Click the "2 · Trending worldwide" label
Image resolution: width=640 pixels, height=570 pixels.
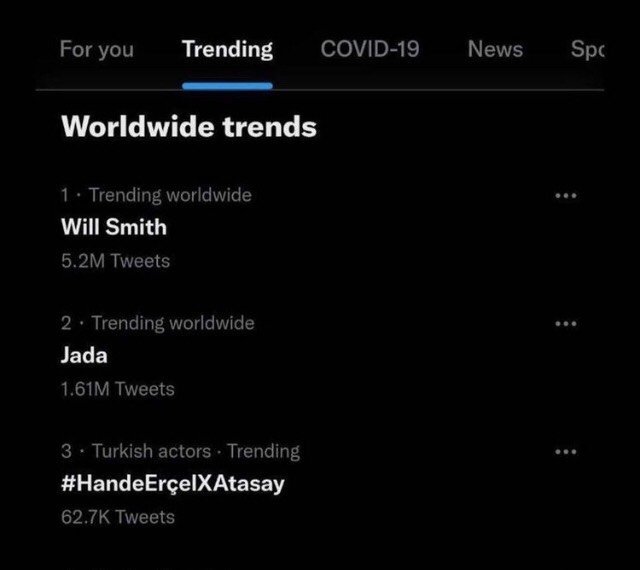point(158,323)
